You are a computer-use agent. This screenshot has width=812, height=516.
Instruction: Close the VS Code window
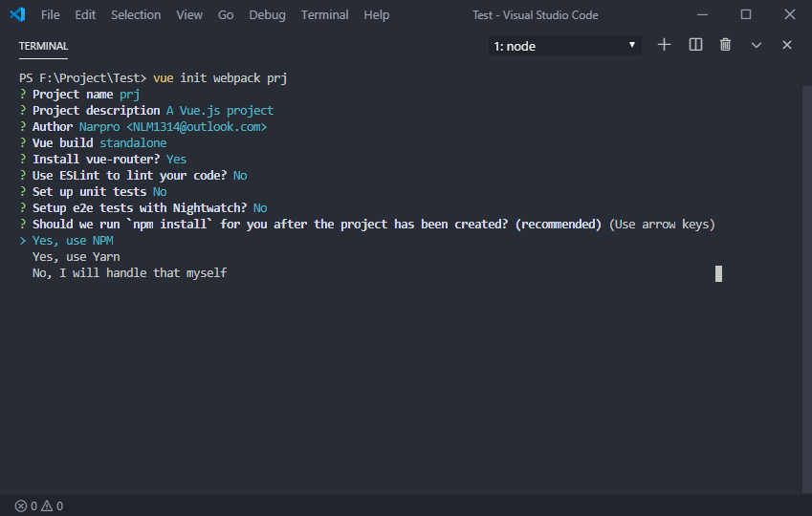[x=790, y=14]
